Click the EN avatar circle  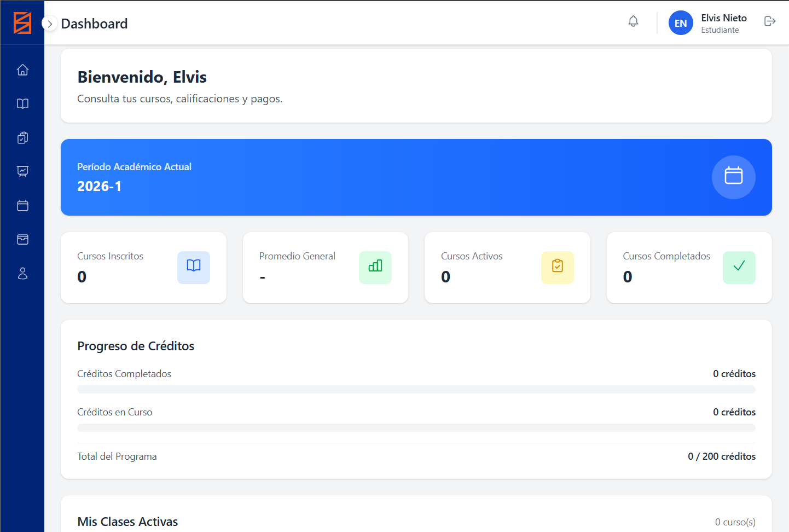tap(681, 23)
